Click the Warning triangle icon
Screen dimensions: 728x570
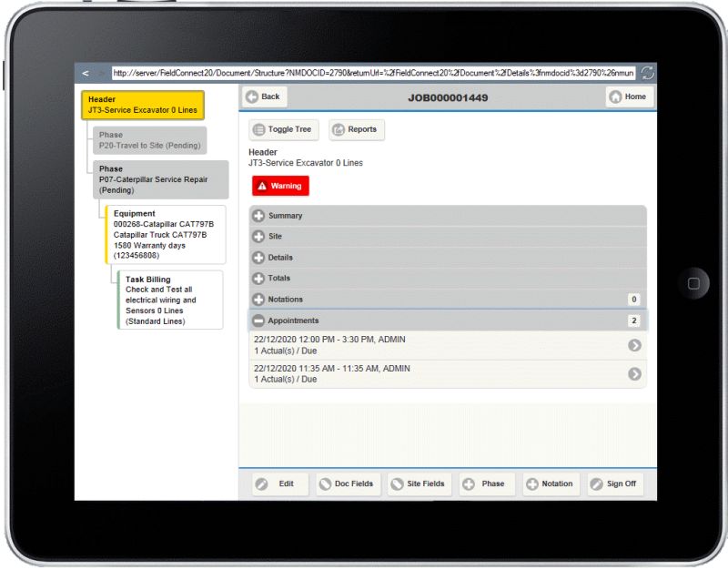click(262, 186)
